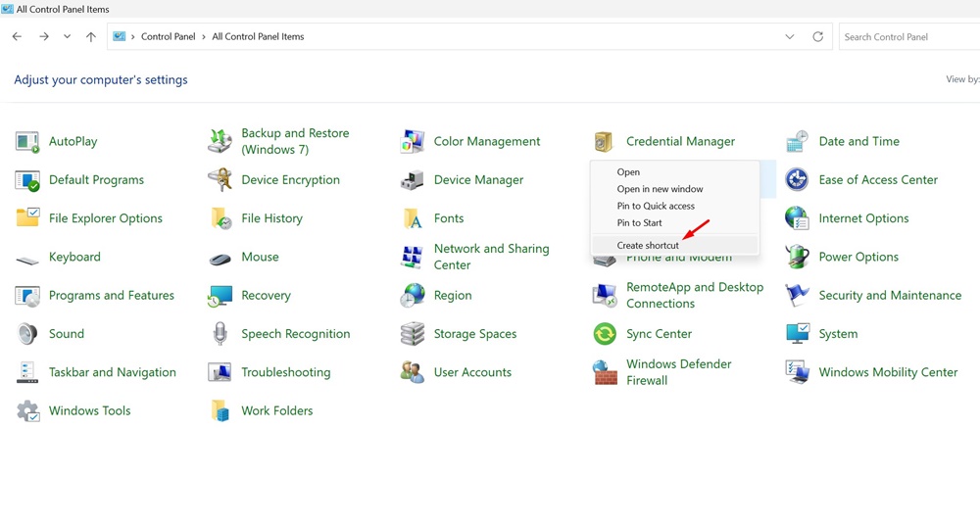Choose Open from the context menu

pyautogui.click(x=675, y=171)
